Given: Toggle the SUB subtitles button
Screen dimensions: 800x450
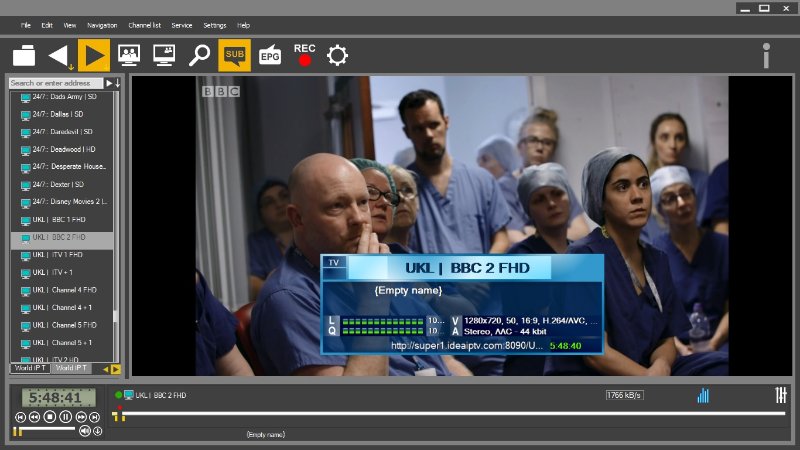Looking at the screenshot, I should [x=234, y=55].
